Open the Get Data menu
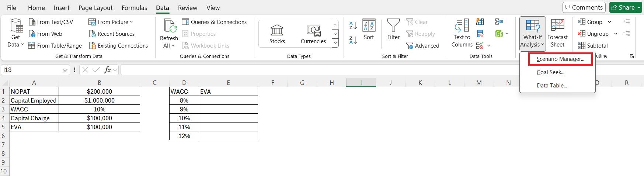This screenshot has height=176, width=644. [16, 33]
